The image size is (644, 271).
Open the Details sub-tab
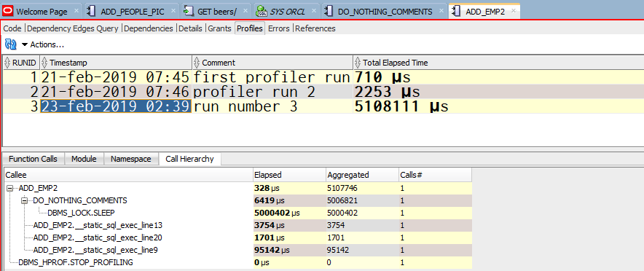pos(190,28)
